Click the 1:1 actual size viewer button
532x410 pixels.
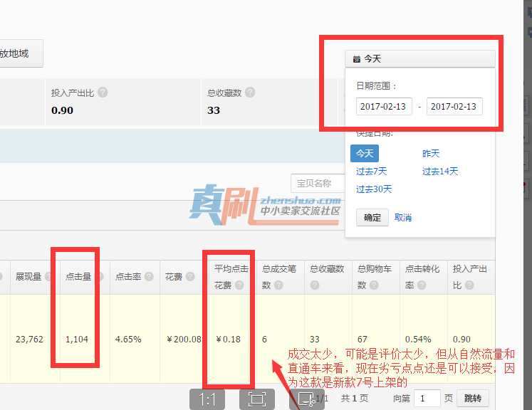pyautogui.click(x=207, y=399)
